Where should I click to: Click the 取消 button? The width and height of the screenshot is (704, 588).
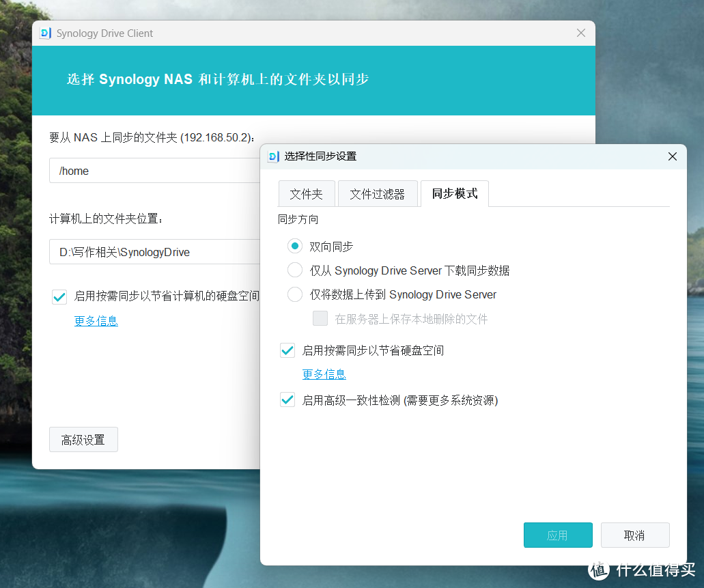(x=634, y=535)
